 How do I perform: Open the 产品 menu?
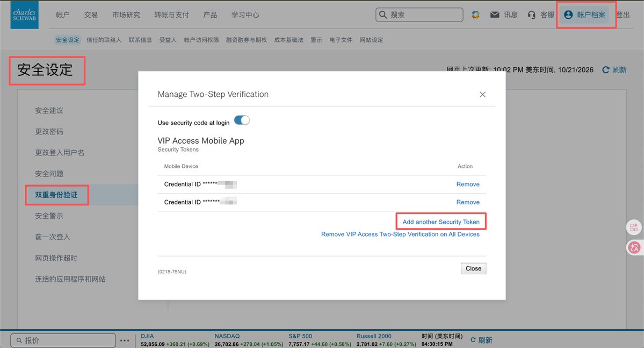point(210,15)
